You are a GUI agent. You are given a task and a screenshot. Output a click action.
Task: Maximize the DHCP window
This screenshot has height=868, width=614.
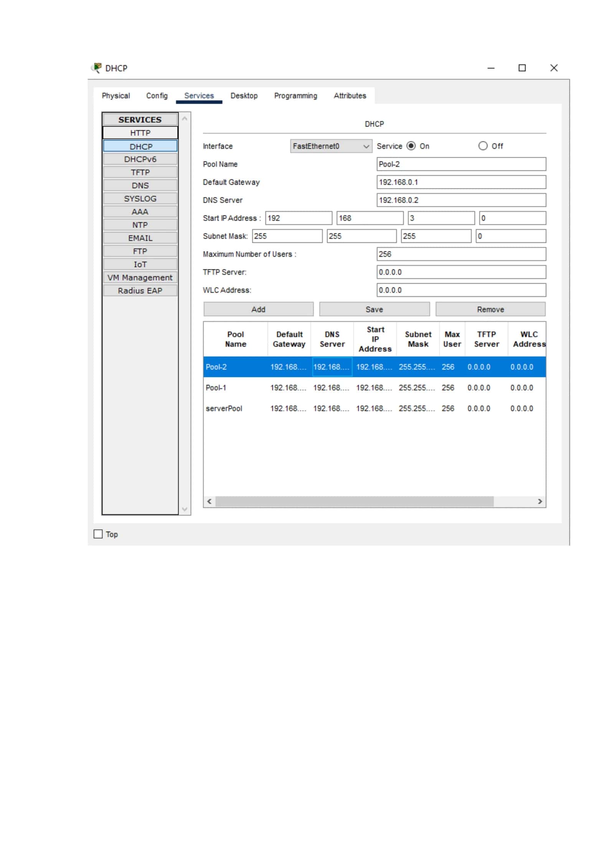pyautogui.click(x=522, y=68)
